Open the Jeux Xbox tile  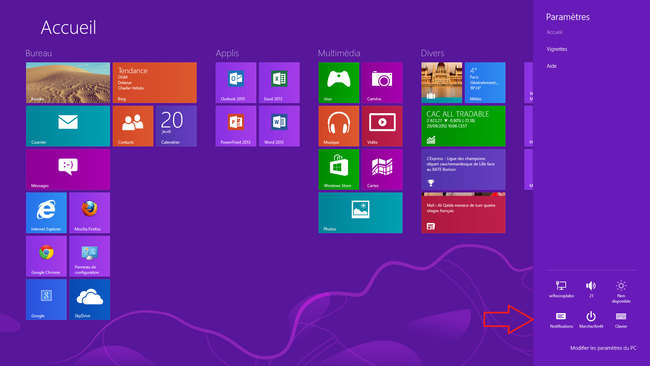[x=339, y=82]
